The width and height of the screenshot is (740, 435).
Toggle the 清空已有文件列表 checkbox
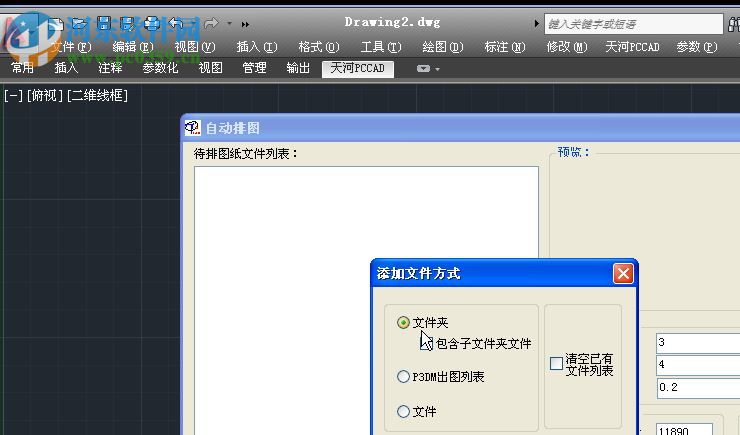[557, 364]
